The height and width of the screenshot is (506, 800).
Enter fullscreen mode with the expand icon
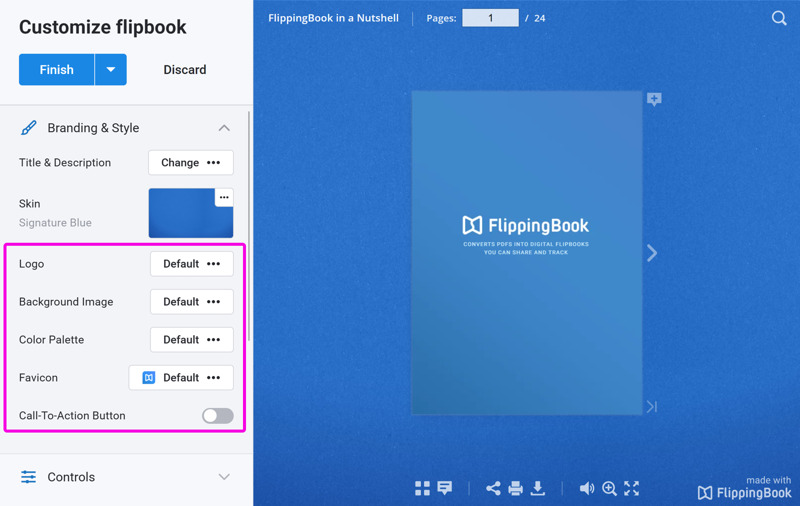coord(632,488)
